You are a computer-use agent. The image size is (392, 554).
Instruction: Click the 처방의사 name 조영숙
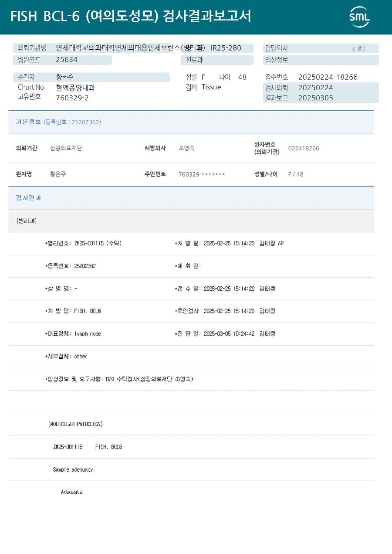coord(186,148)
